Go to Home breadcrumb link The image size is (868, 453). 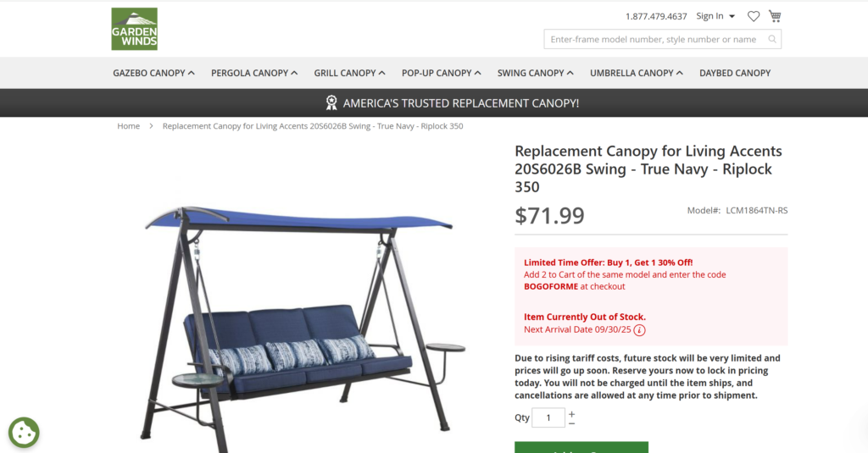click(x=129, y=126)
